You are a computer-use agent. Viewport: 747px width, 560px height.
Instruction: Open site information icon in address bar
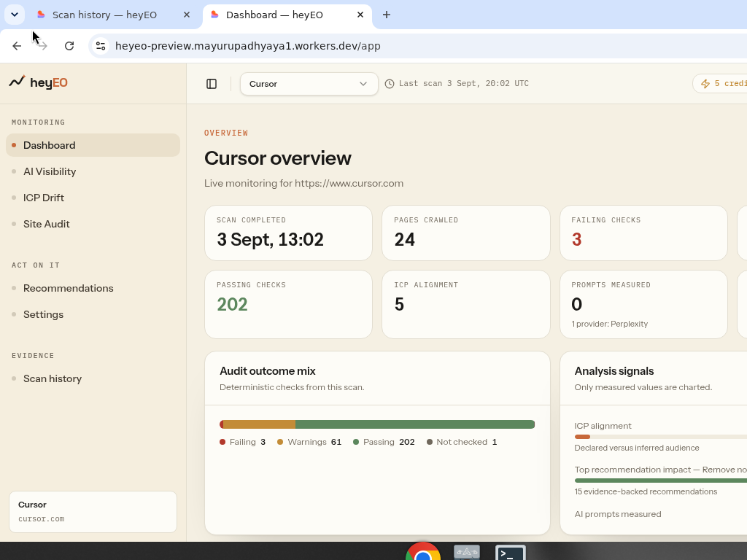click(x=101, y=46)
